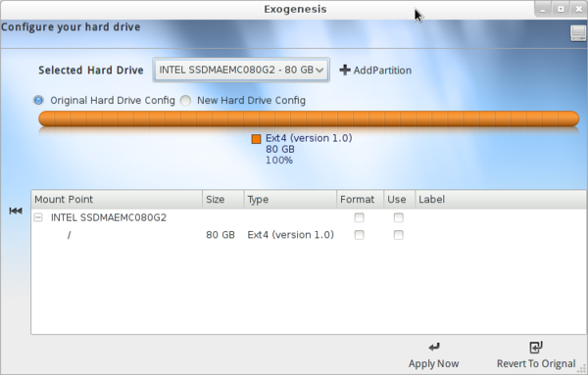The width and height of the screenshot is (588, 375).
Task: Toggle Format checkbox for the / partition
Action: coord(360,235)
